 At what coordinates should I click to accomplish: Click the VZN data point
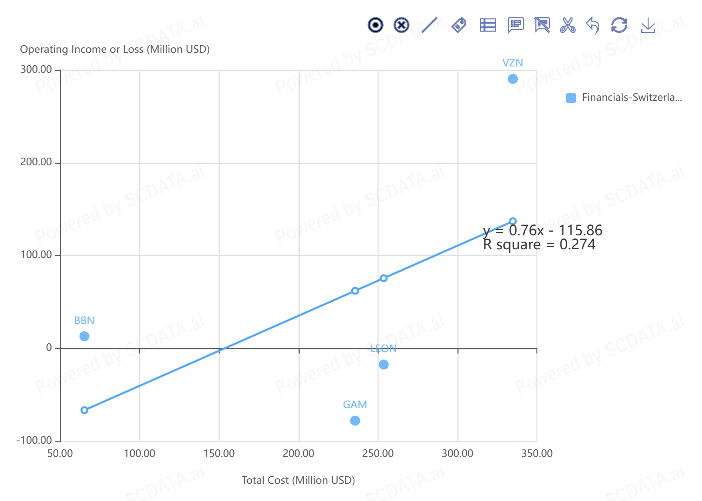point(513,79)
